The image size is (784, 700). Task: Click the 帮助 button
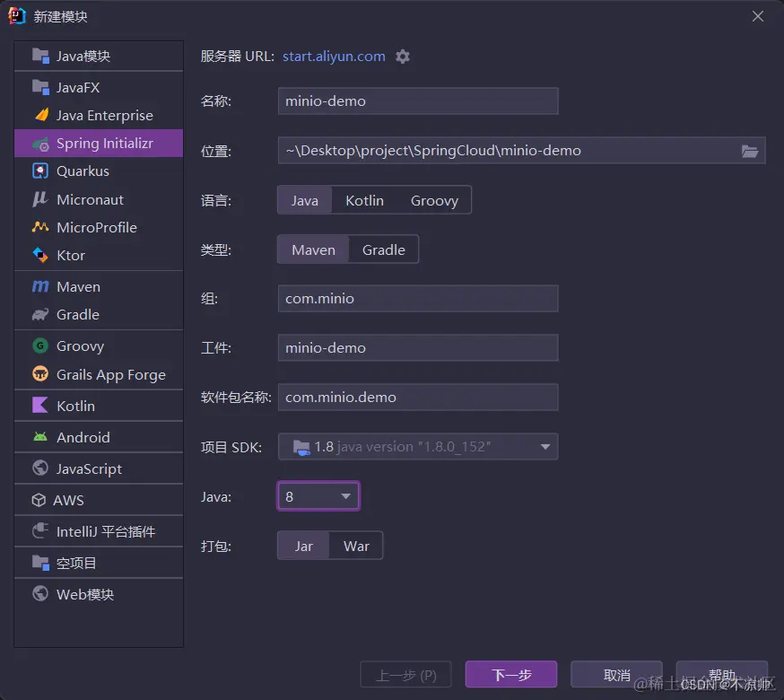(x=721, y=675)
